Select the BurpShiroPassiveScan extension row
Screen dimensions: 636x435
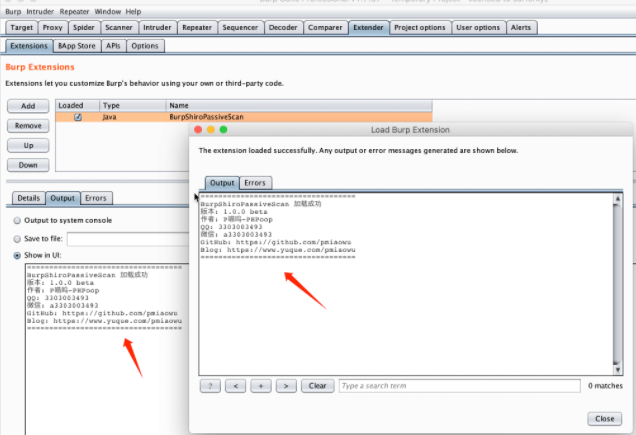point(244,117)
